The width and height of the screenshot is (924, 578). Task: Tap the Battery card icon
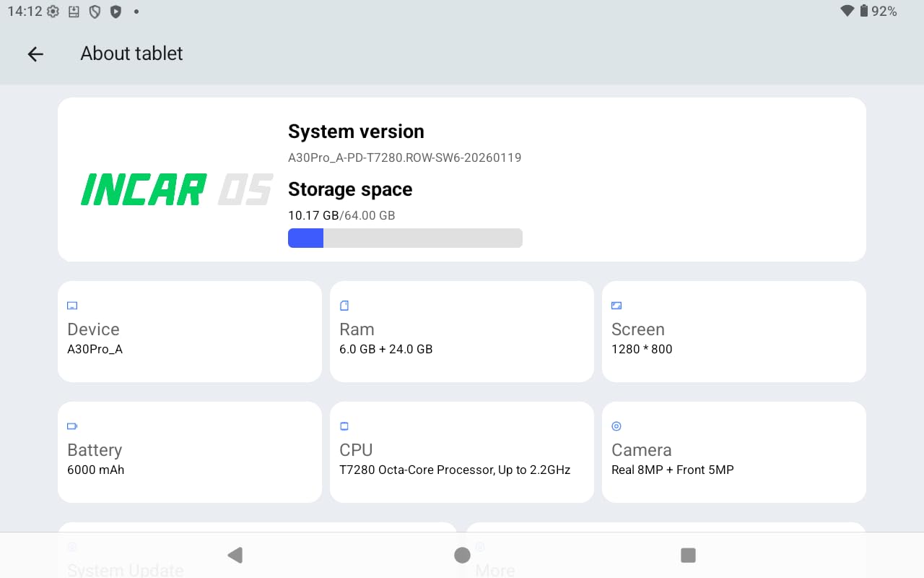click(72, 426)
